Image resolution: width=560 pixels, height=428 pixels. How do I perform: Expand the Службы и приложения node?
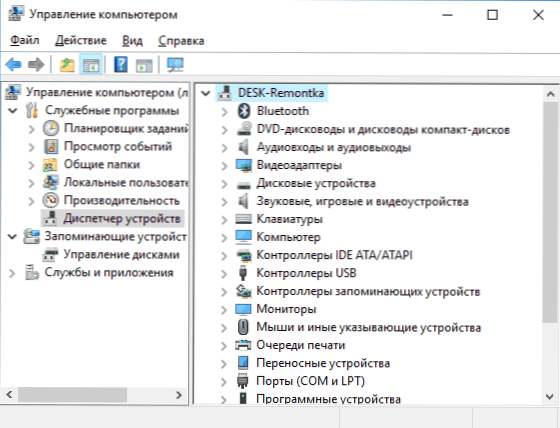point(12,273)
